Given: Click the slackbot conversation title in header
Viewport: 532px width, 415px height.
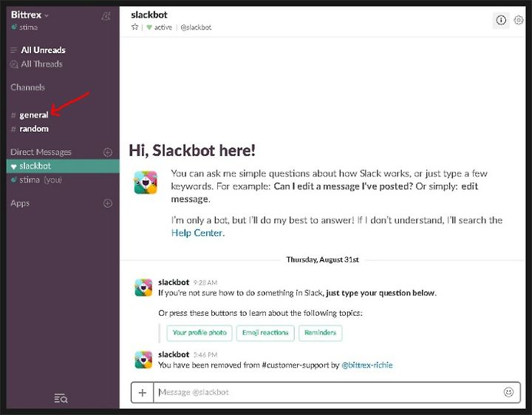Looking at the screenshot, I should click(x=149, y=15).
